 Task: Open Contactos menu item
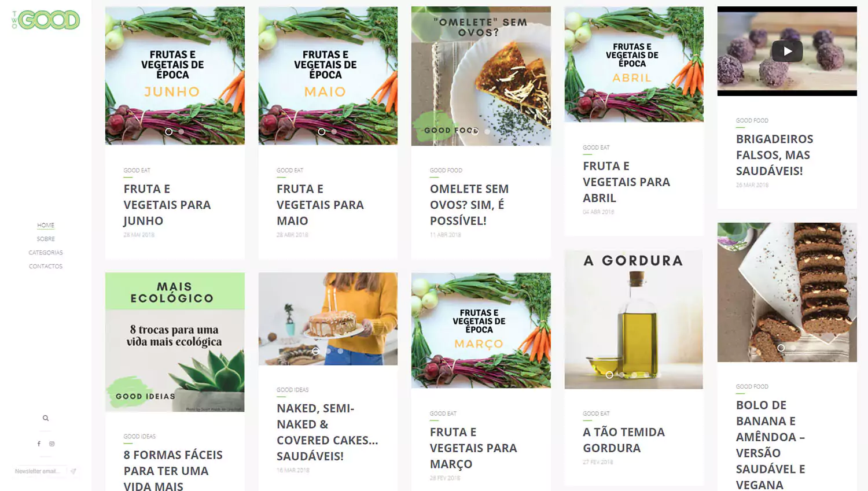click(x=46, y=267)
